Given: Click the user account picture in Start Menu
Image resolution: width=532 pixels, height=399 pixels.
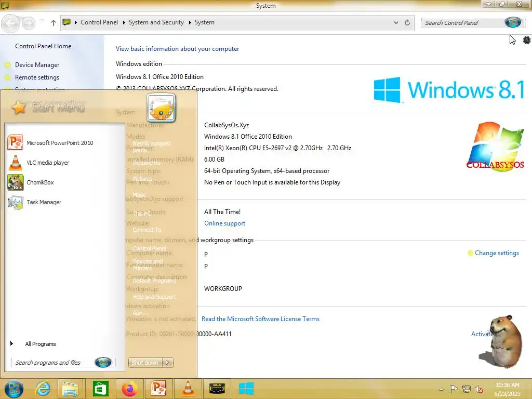Looking at the screenshot, I should (161, 108).
